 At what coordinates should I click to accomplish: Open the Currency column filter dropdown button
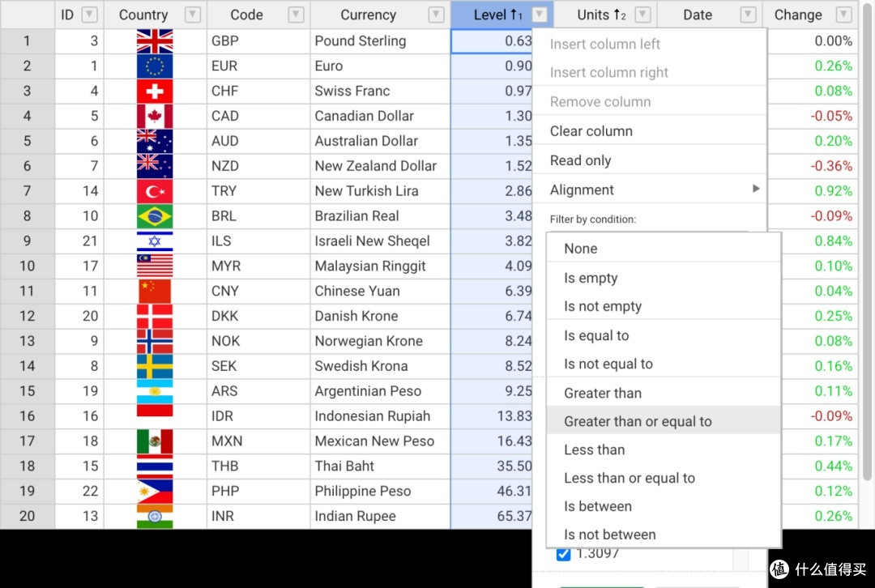tap(436, 15)
